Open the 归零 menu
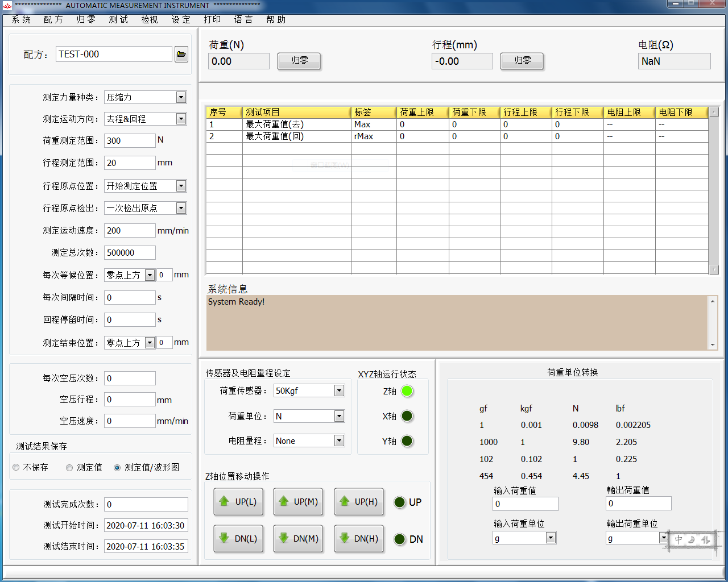728x582 pixels. tap(86, 19)
